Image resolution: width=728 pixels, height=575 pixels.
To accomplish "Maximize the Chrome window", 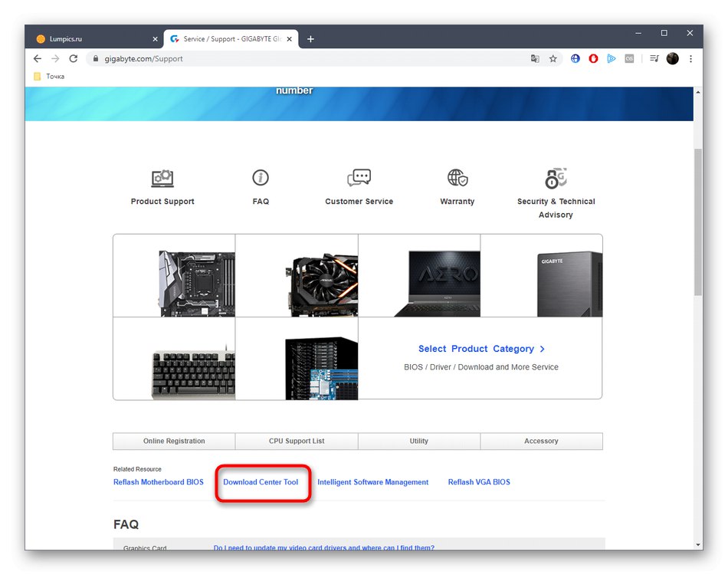I will (664, 33).
